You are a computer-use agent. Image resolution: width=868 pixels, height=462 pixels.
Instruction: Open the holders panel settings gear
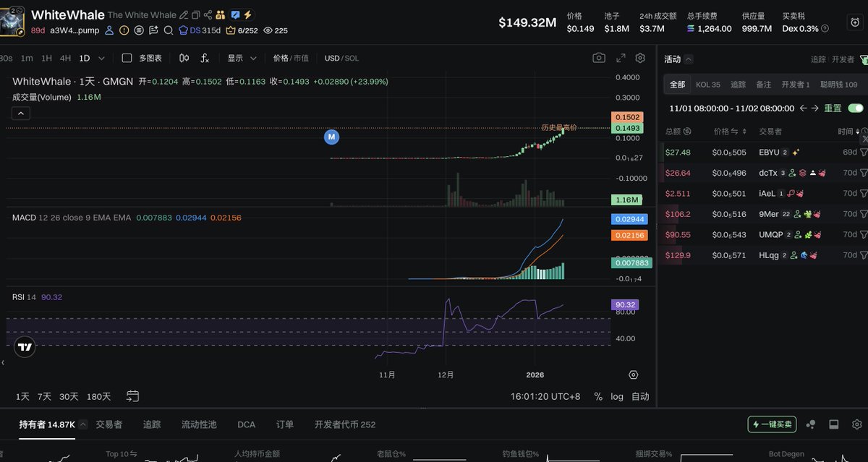(x=857, y=424)
